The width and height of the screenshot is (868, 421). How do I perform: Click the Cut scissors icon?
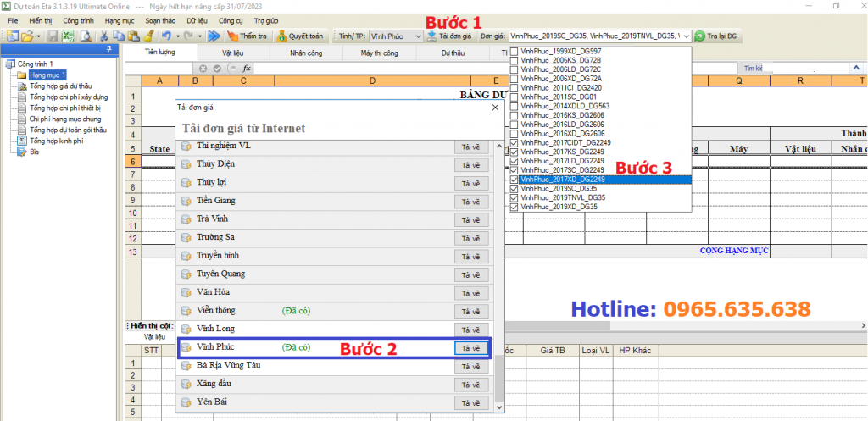tap(103, 36)
